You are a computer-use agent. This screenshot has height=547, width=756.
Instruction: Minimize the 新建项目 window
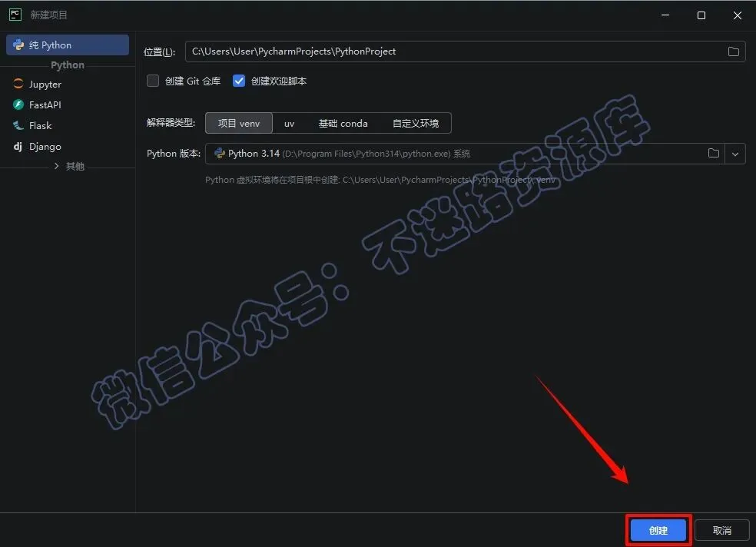(665, 15)
